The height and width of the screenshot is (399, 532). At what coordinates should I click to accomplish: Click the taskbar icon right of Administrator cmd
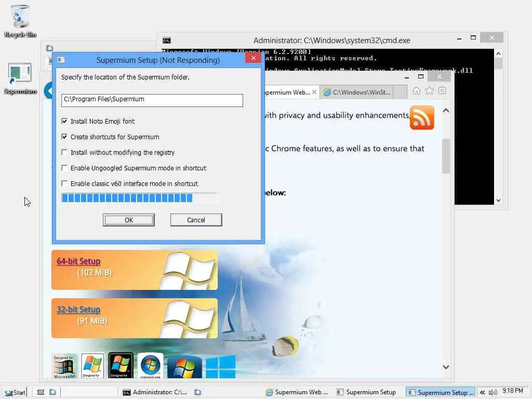click(x=198, y=392)
